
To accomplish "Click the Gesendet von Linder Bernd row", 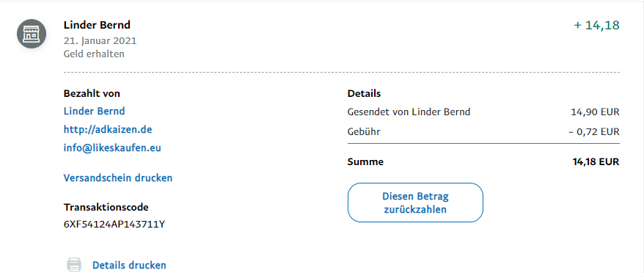I will tap(483, 112).
